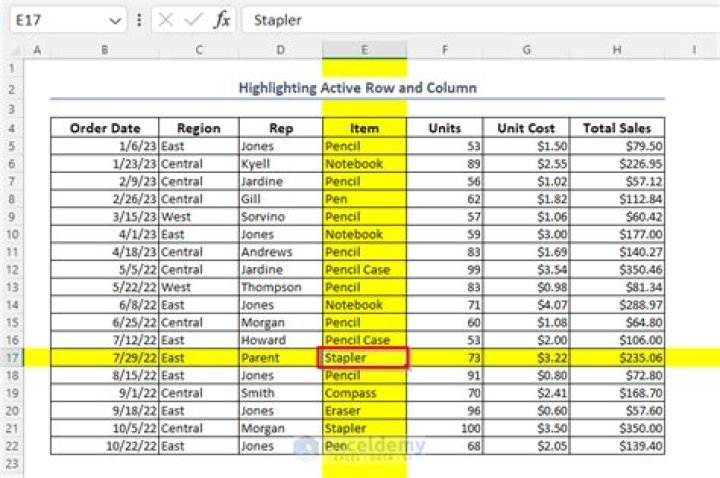720x478 pixels.
Task: Click the 'Order Date' header cell
Action: [105, 128]
